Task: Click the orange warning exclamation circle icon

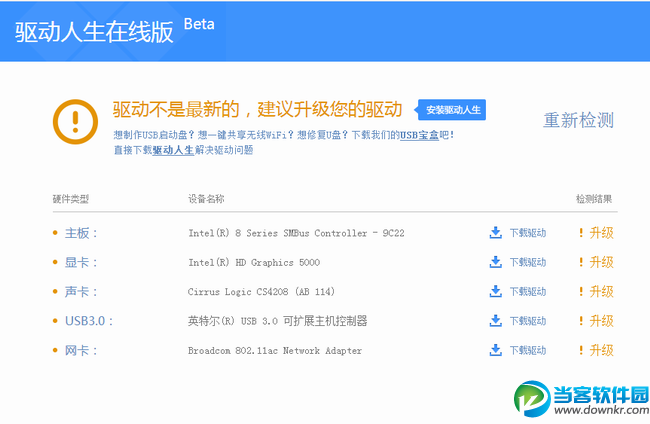Action: pyautogui.click(x=75, y=122)
